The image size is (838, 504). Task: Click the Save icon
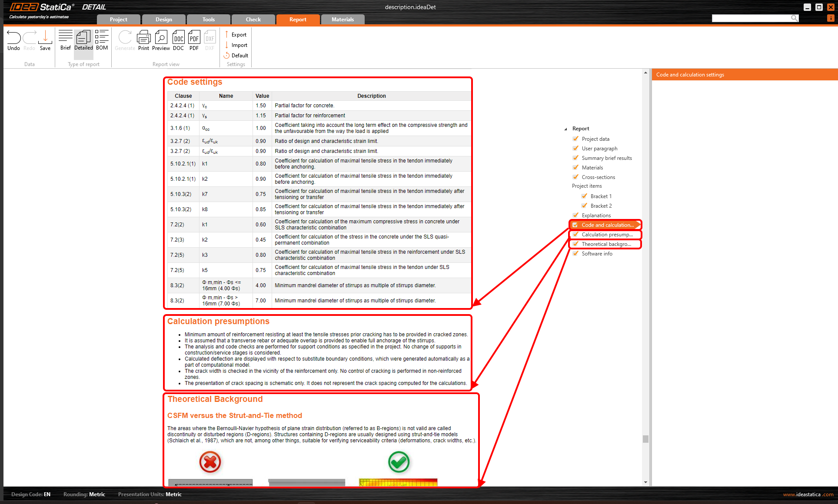coord(45,38)
